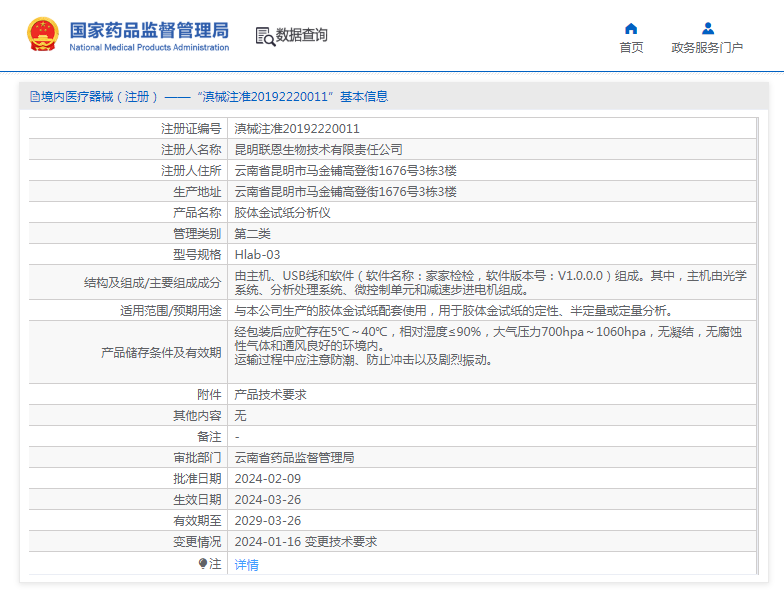Click model specification Hlab-03

coord(258,255)
